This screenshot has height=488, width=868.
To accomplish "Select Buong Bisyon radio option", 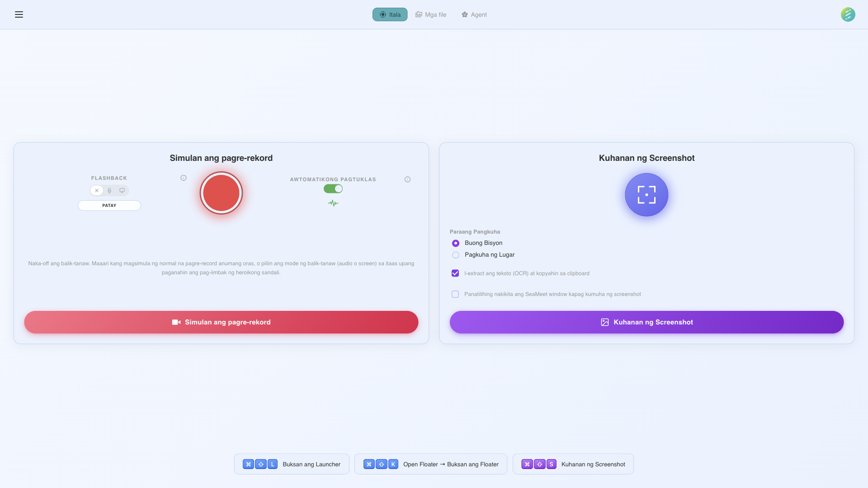I will click(455, 243).
